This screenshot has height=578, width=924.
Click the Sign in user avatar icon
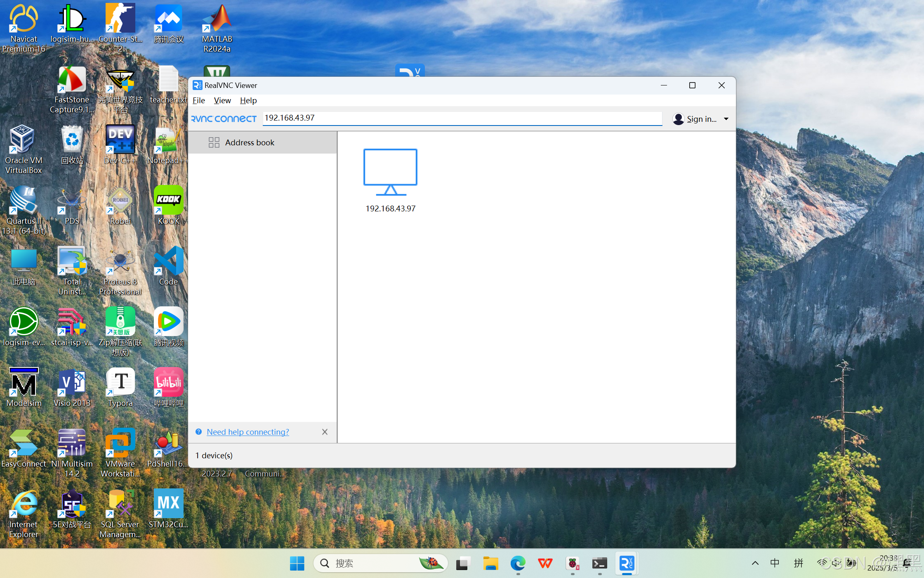[x=678, y=119]
